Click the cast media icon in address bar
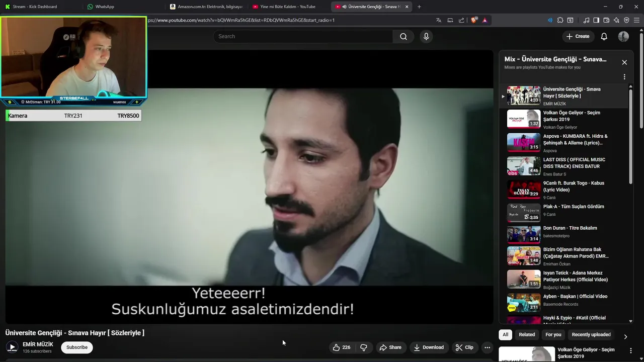 450,20
